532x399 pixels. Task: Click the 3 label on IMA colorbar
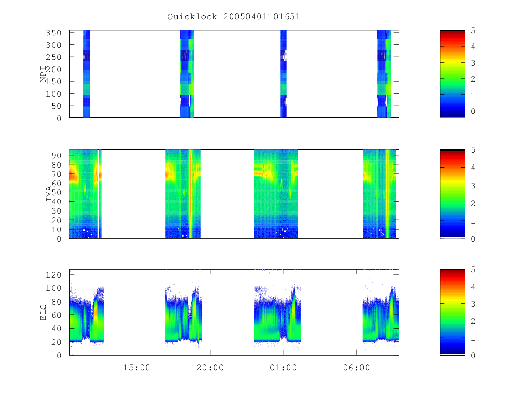(x=473, y=185)
